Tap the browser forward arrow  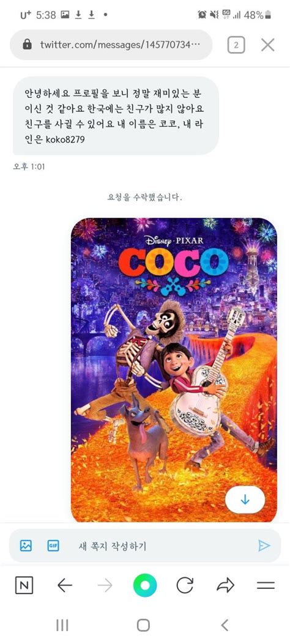(105, 585)
